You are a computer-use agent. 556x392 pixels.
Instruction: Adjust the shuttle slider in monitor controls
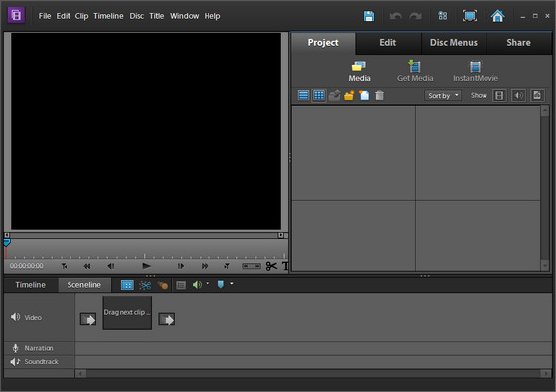(x=251, y=266)
